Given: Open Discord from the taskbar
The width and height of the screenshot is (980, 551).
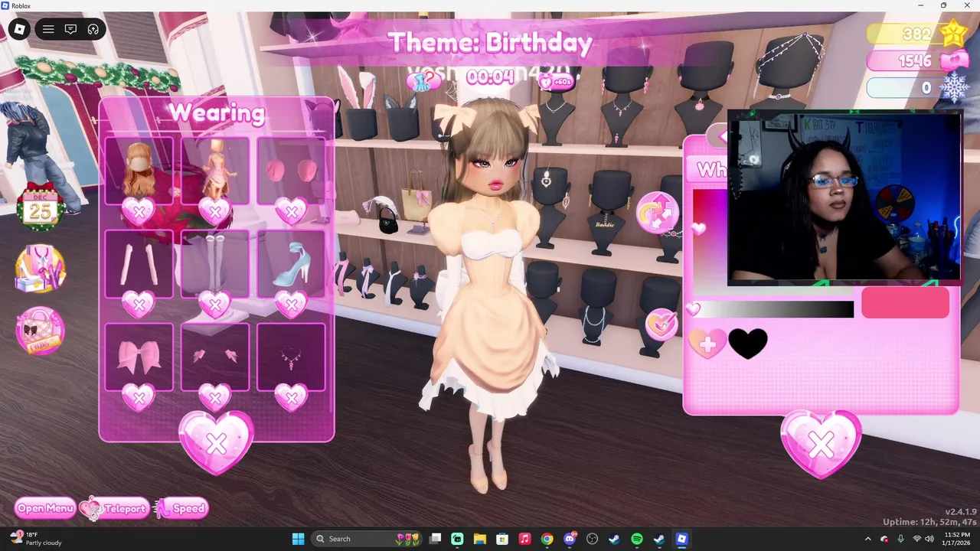Looking at the screenshot, I should tap(570, 539).
